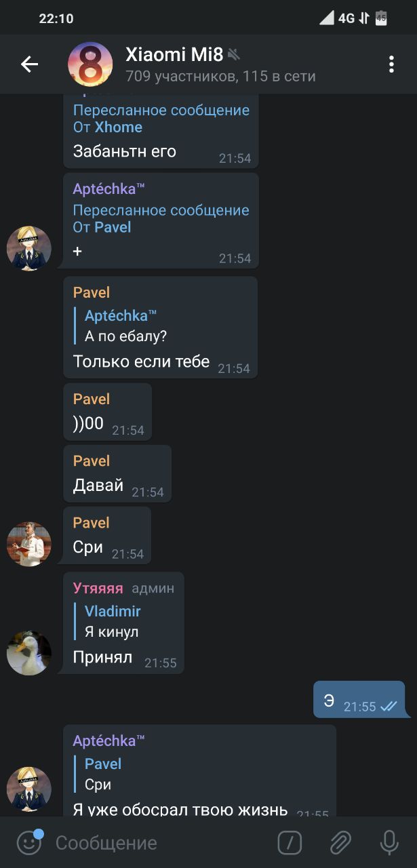The height and width of the screenshot is (868, 417).
Task: Tap Aptéchka avatar near '+' message
Action: point(29,249)
